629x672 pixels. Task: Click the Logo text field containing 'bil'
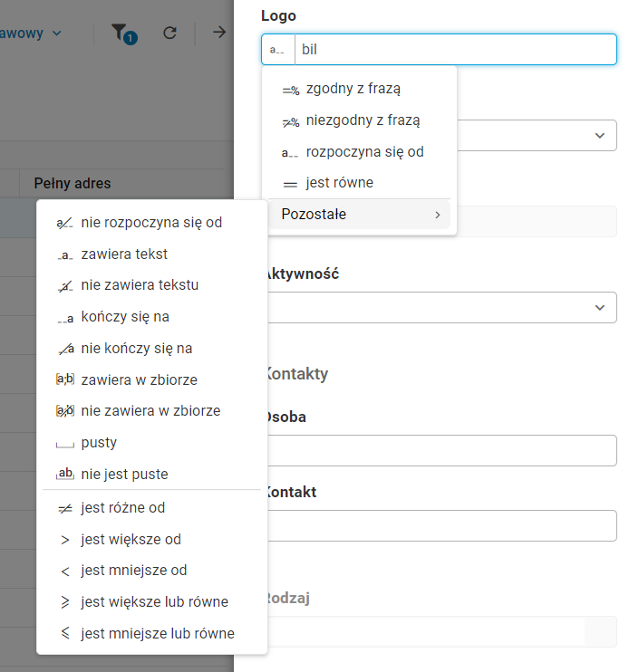click(x=455, y=49)
